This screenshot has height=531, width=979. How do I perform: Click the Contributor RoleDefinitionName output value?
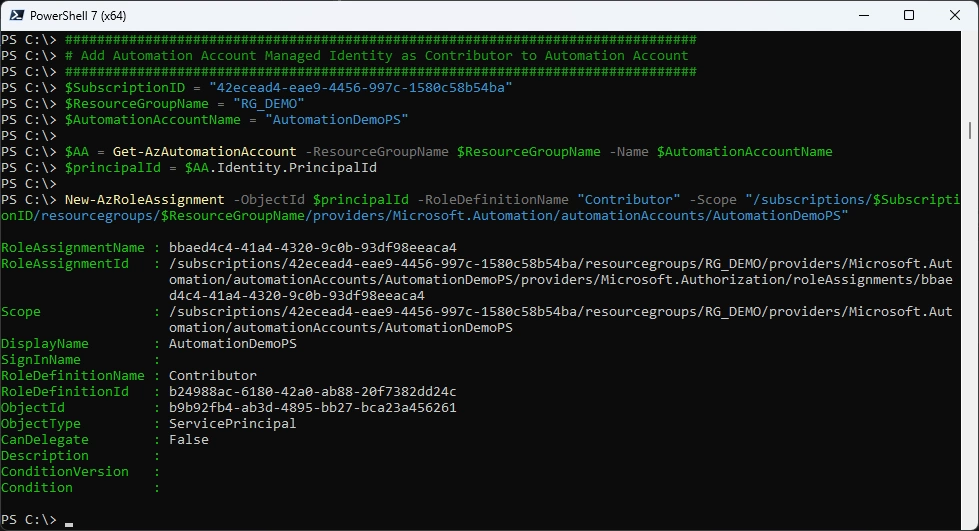click(x=212, y=375)
